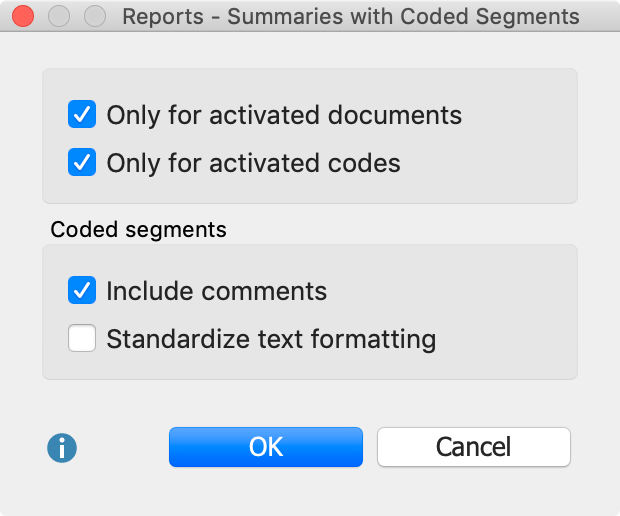Click the dialog title "Reports - Summaries with Coded Segments"
Viewport: 620px width, 516px height.
click(x=350, y=16)
